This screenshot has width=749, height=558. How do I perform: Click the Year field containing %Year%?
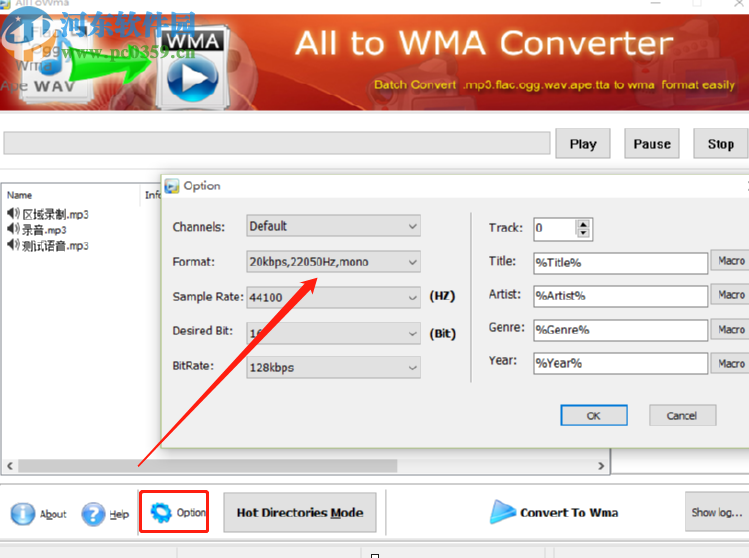point(621,364)
